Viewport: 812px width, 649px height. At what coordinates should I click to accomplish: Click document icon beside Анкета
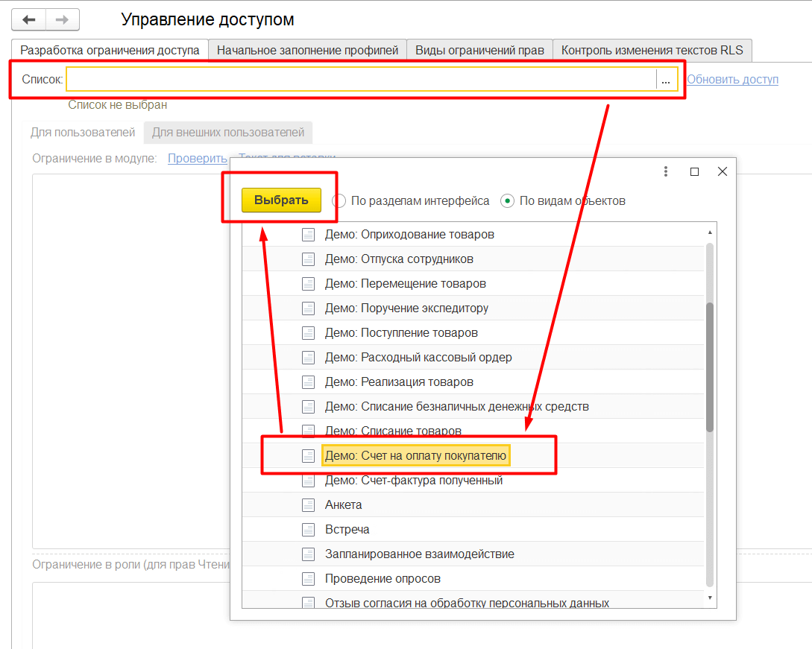pyautogui.click(x=308, y=505)
